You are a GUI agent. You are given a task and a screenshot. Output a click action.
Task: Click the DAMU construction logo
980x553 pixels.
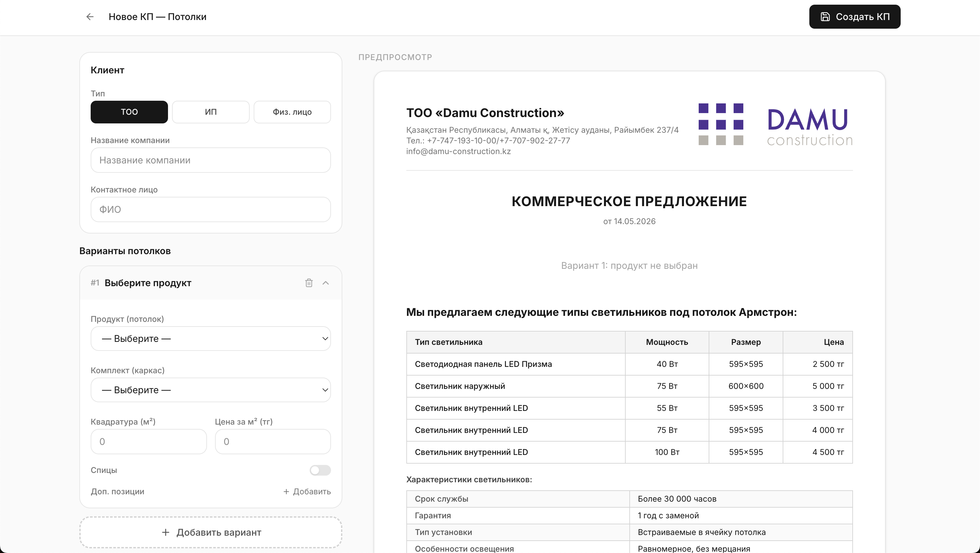click(775, 124)
